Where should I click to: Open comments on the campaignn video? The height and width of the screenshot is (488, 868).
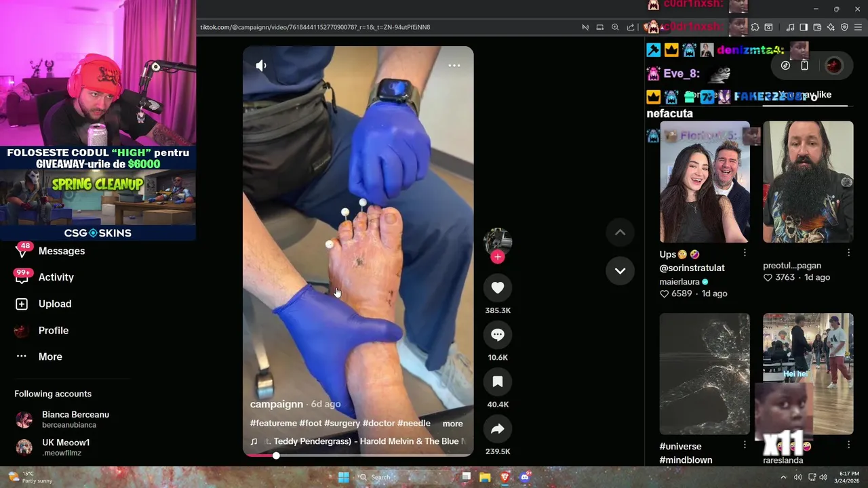[497, 335]
